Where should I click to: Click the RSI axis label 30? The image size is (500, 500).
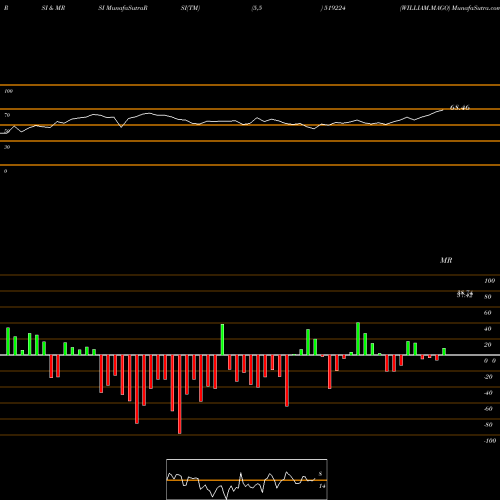pos(7,147)
